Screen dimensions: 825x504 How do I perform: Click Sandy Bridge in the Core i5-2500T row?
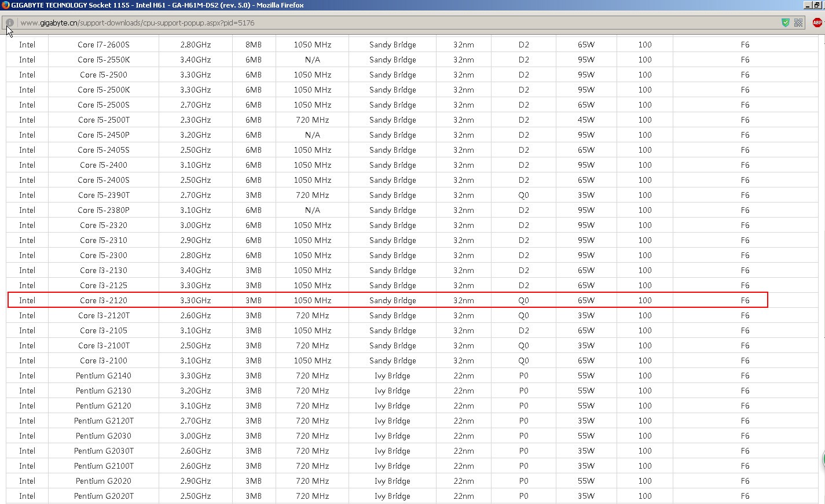tap(393, 120)
